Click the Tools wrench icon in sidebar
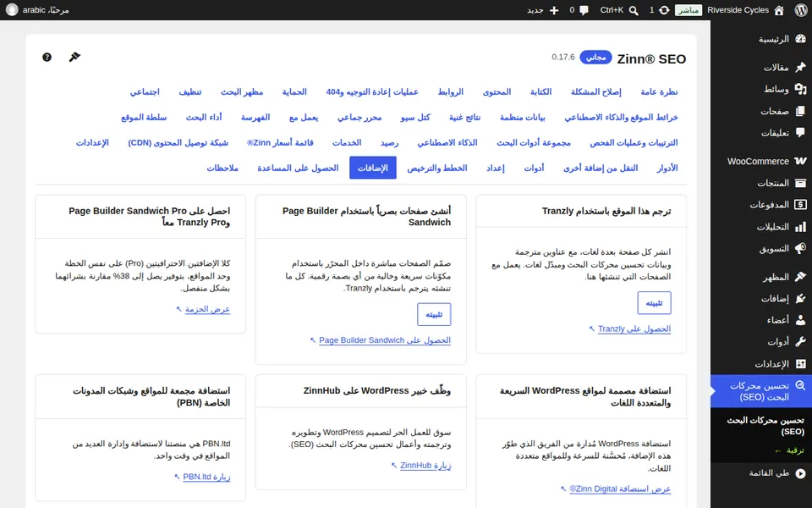 tap(801, 342)
